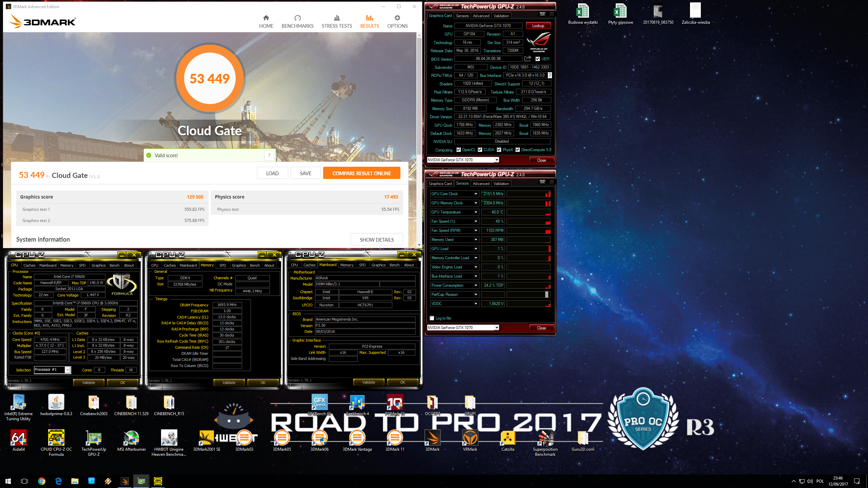Click the LOAD button in 3DMark
The height and width of the screenshot is (488, 868).
point(272,173)
